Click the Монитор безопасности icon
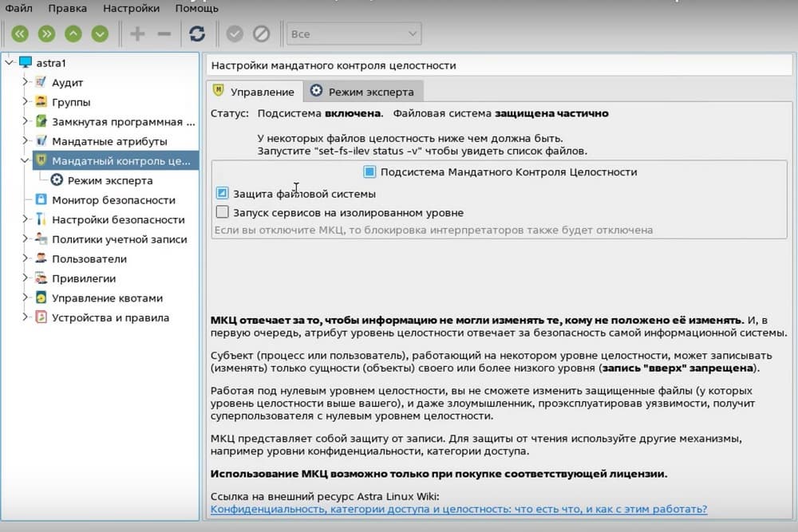Image resolution: width=798 pixels, height=532 pixels. coord(41,199)
